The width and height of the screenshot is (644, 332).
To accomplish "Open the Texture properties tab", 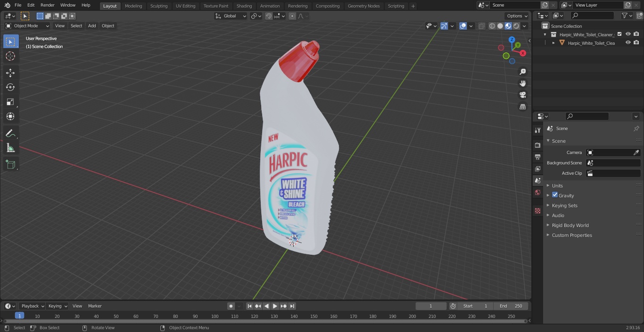I will coord(537,211).
